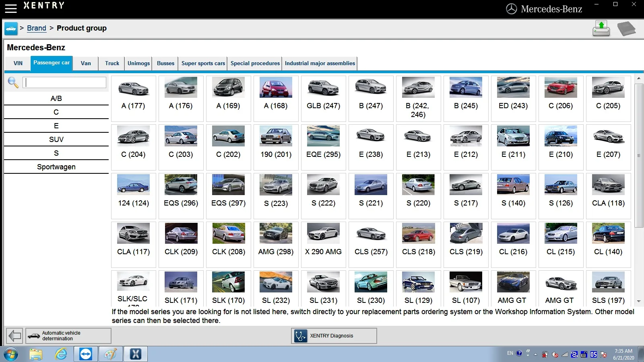Filter by Sportwagen category

56,167
